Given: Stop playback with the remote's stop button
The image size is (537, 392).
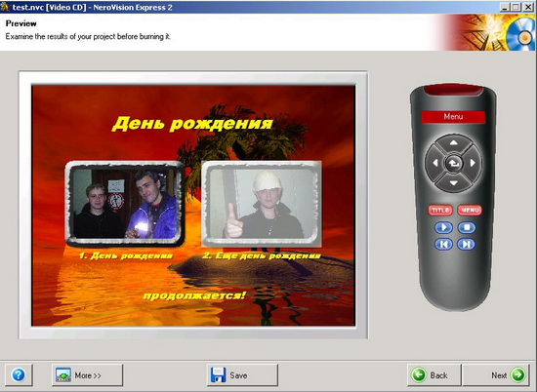Looking at the screenshot, I should pyautogui.click(x=467, y=227).
